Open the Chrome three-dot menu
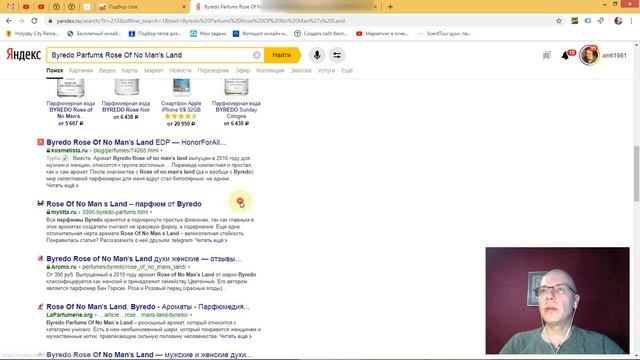Viewport: 640px width, 360px height. coord(631,21)
